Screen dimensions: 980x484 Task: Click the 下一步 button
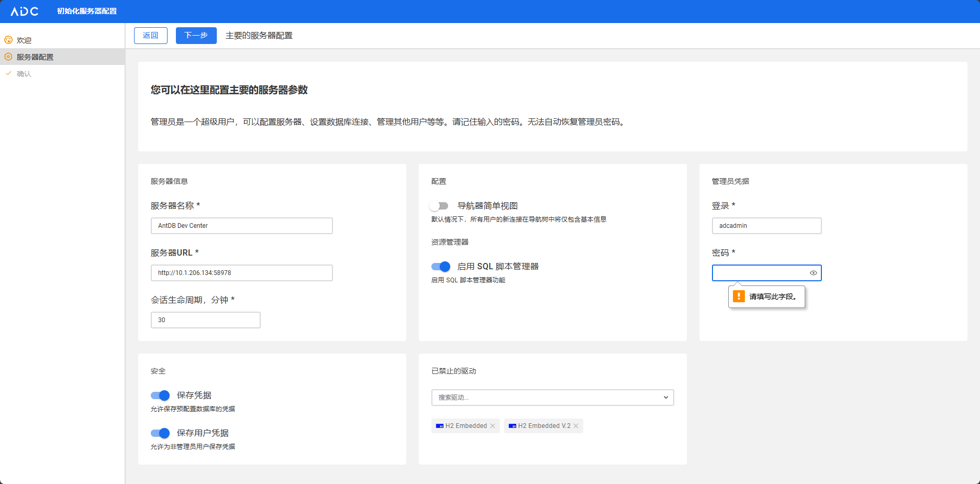(196, 36)
